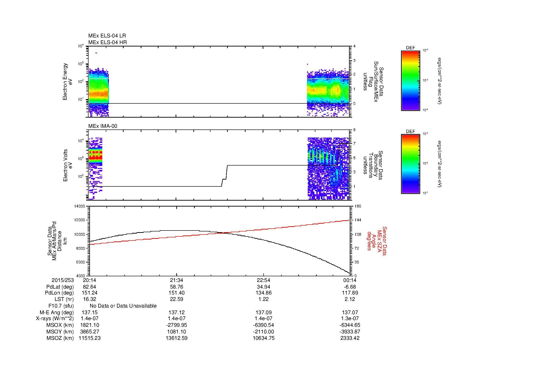Click the right IMA ion spectrogram block
The image size is (555, 392).
[328, 169]
